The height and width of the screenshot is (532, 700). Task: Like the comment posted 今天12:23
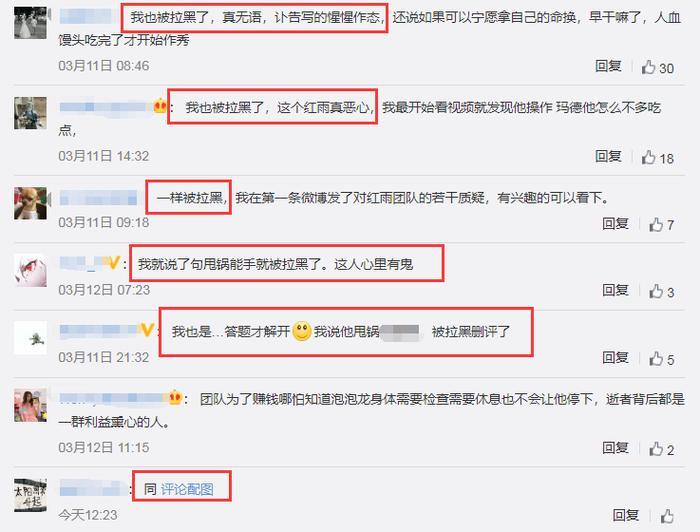click(667, 516)
